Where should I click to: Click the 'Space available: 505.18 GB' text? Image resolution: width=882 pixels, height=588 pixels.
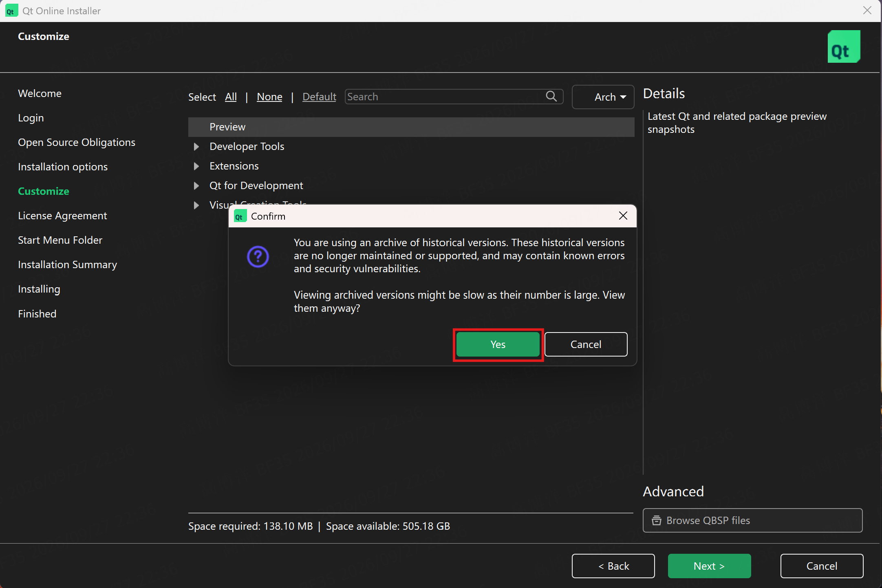coord(388,526)
